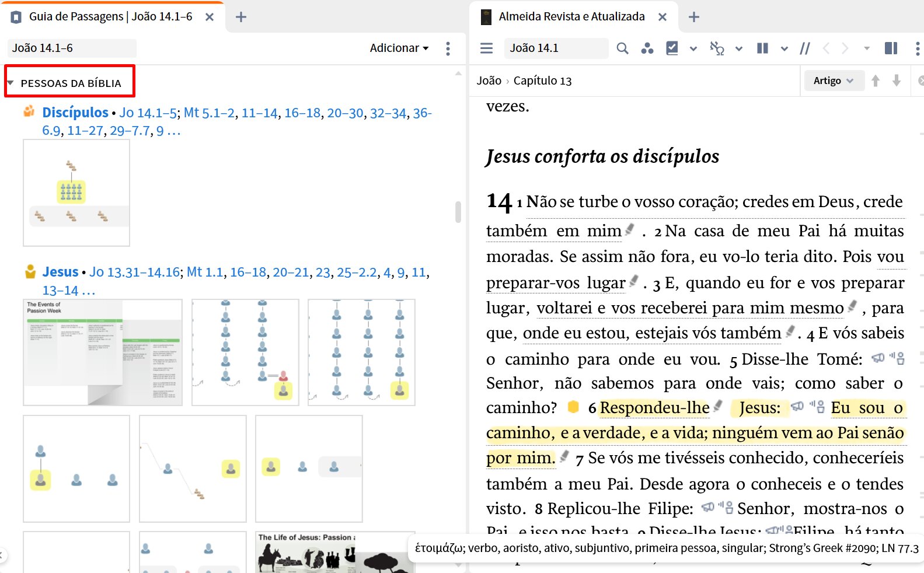Screen dimensions: 924x573
Task: Click the panel layout split-view icon
Action: tap(891, 48)
